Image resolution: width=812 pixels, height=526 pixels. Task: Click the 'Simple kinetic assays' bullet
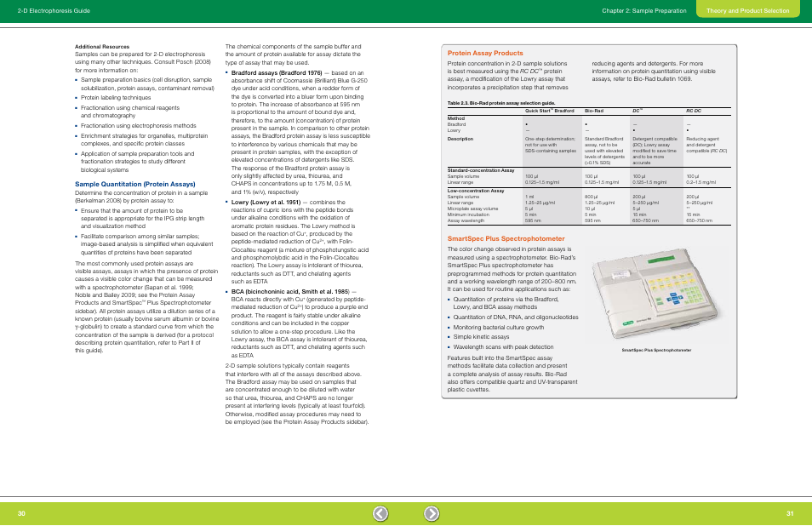tap(481, 336)
